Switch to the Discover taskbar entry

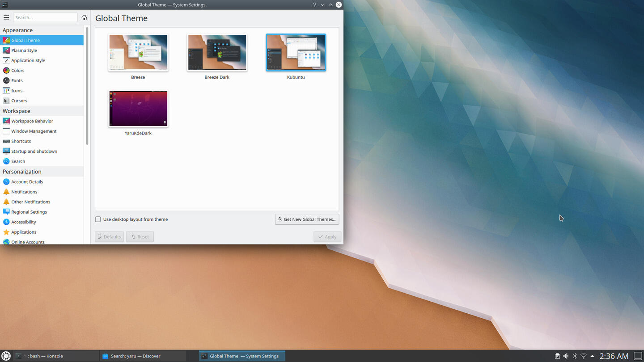click(142, 356)
